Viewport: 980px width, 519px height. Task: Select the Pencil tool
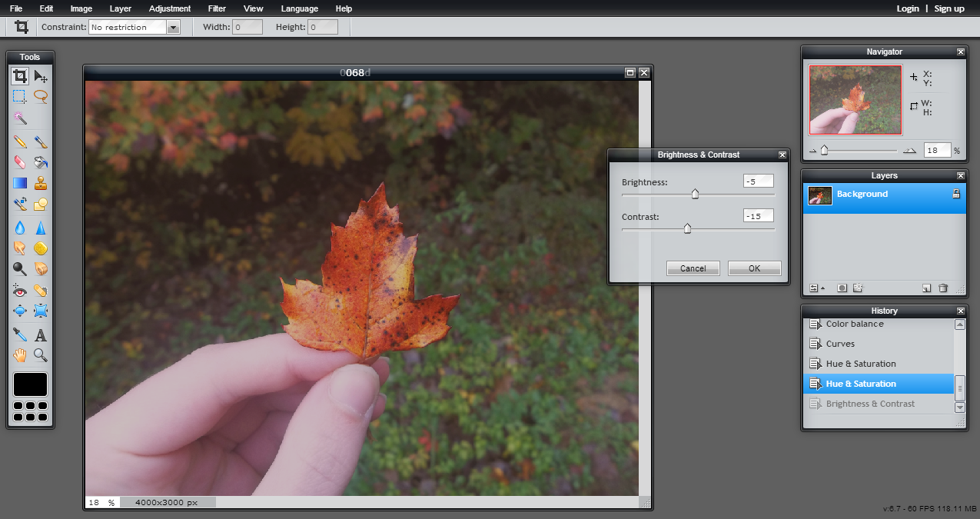tap(20, 141)
